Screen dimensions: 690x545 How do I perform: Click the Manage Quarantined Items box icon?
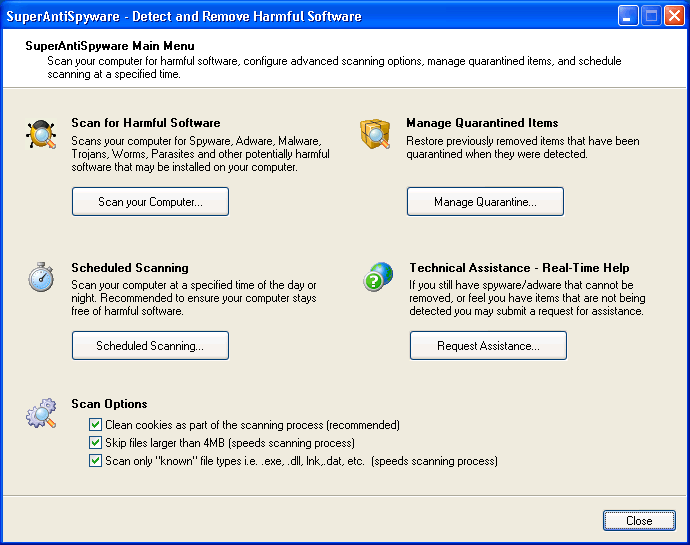[375, 133]
